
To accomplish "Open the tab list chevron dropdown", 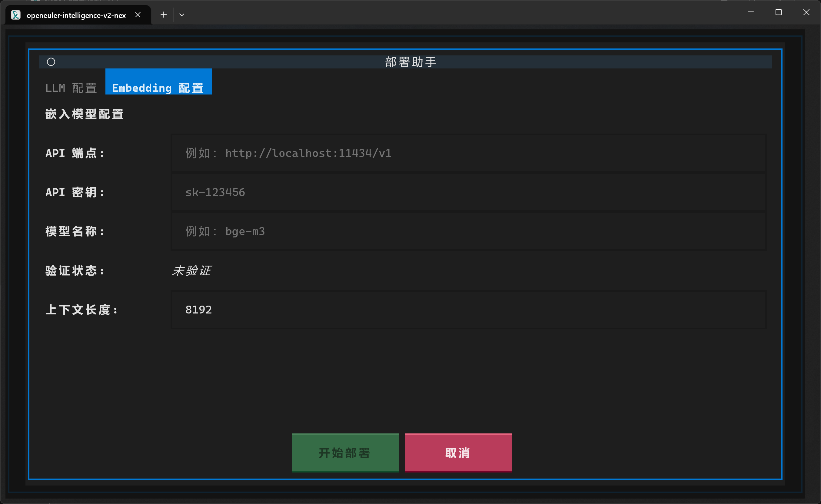I will [182, 15].
